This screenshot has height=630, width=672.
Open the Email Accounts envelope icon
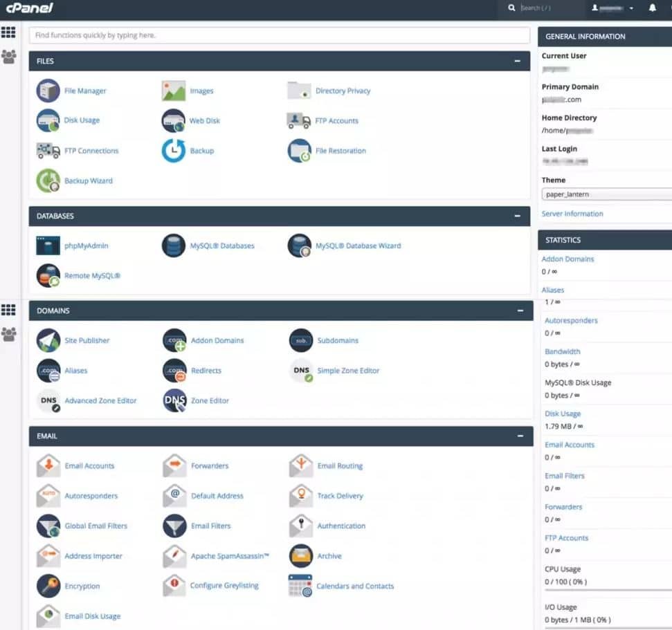pyautogui.click(x=48, y=465)
